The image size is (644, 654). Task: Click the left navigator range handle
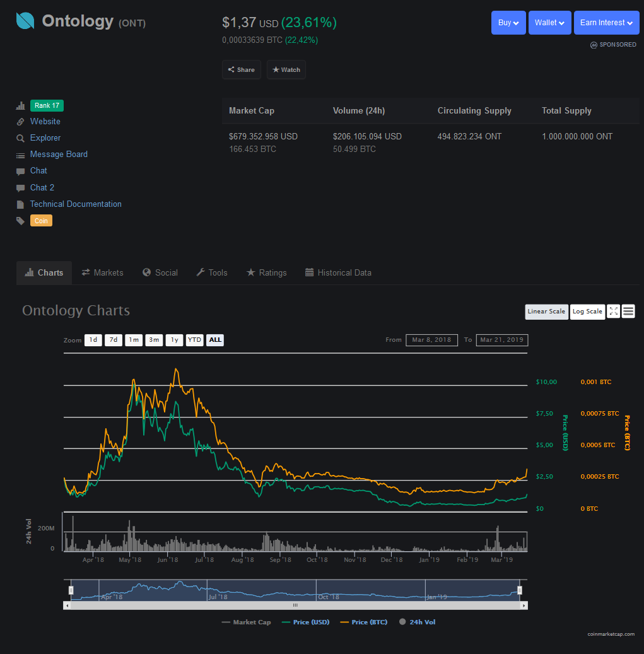(71, 590)
